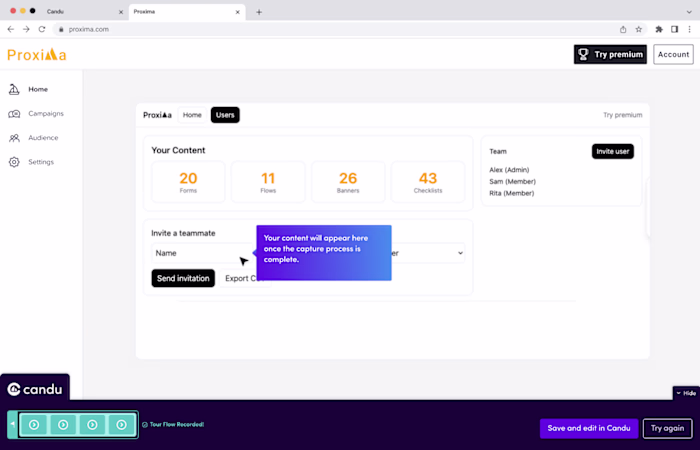Image resolution: width=700 pixels, height=450 pixels.
Task: Open the share icon in address bar
Action: point(623,29)
